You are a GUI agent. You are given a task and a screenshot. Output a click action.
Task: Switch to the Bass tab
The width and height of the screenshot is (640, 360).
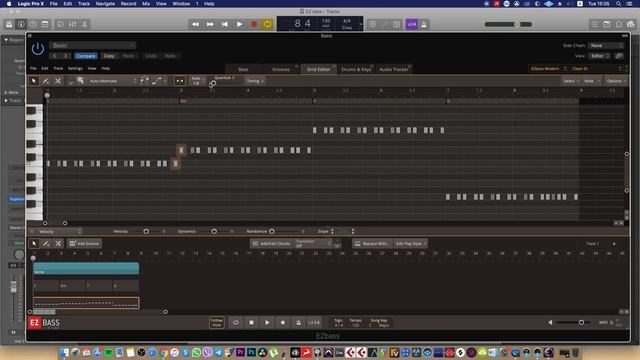coord(243,69)
